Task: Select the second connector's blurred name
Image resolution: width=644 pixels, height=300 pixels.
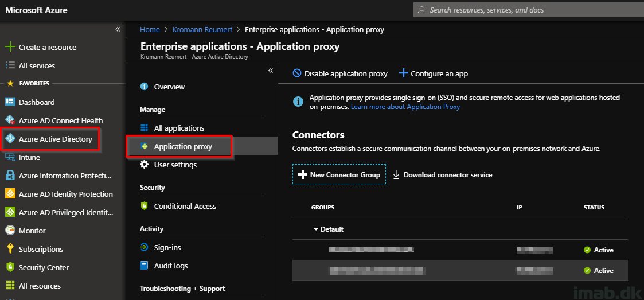Action: 377,270
